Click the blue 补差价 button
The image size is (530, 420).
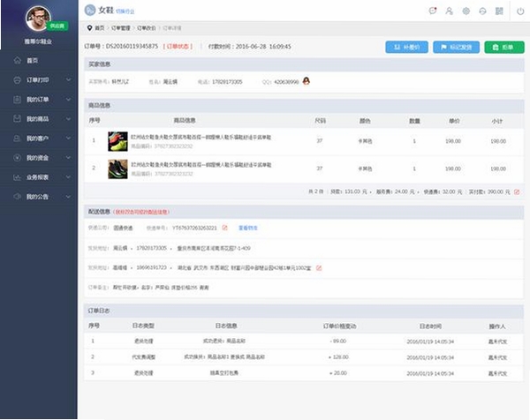[x=406, y=48]
